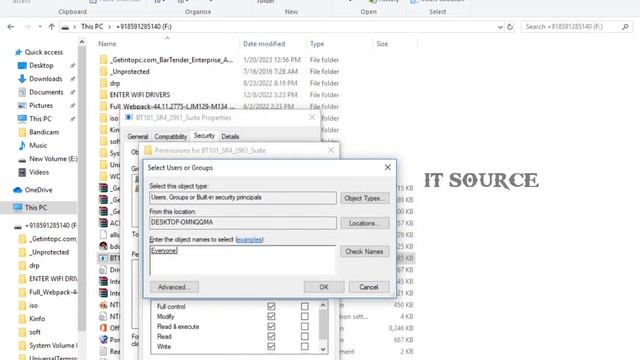
Task: Expand chevron after This PC in breadcrumb
Action: (x=110, y=27)
